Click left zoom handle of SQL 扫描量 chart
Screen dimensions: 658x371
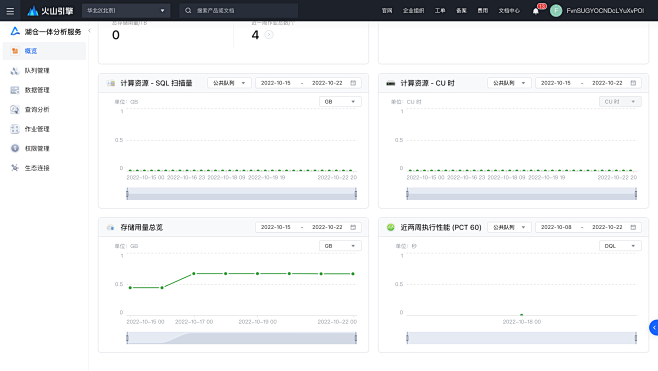point(127,193)
